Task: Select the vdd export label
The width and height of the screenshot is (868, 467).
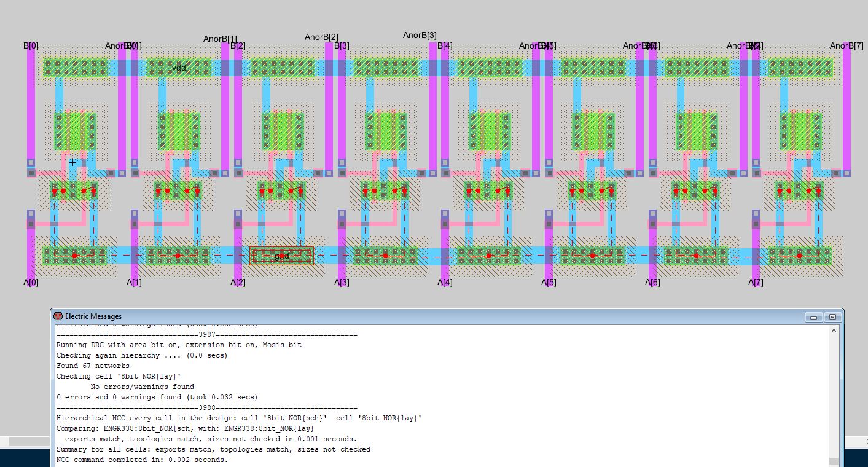Action: (179, 68)
